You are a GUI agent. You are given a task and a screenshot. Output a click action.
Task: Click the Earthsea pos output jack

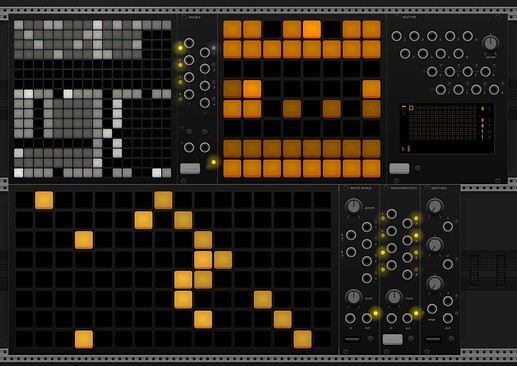448,318
